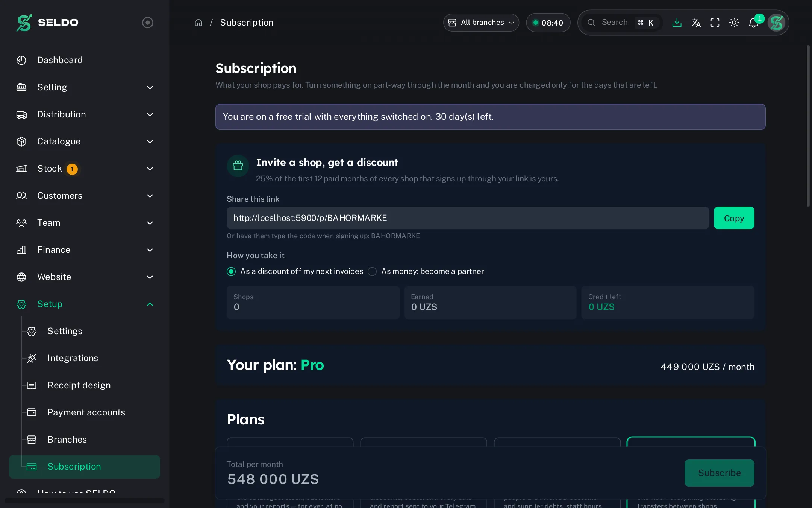Click the Credit left 0 UZS value
Screen dimensions: 812x508
[601, 307]
